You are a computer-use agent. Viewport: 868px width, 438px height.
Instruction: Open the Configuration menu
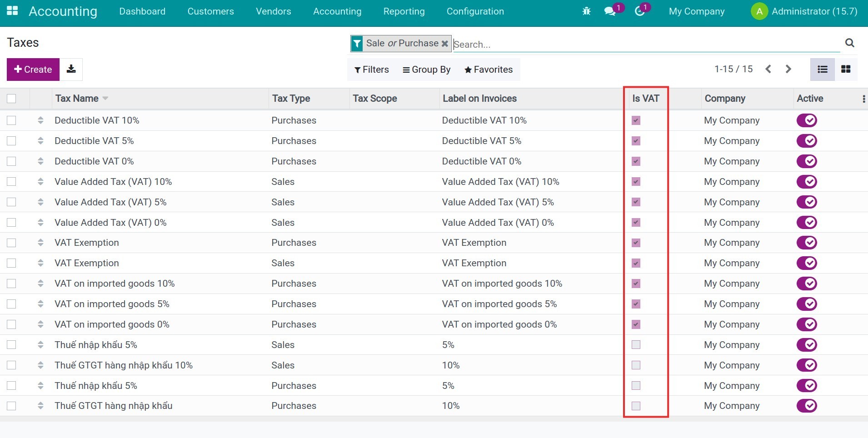pyautogui.click(x=475, y=11)
